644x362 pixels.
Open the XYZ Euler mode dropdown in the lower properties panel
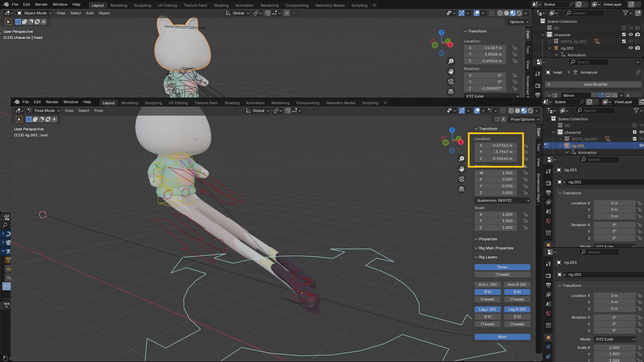click(614, 339)
